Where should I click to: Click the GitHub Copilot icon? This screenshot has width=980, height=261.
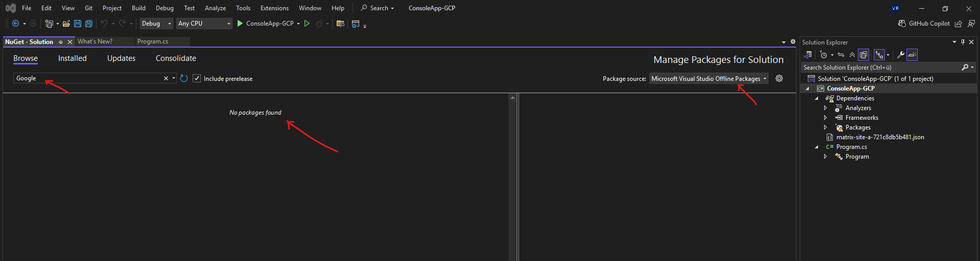pyautogui.click(x=902, y=24)
